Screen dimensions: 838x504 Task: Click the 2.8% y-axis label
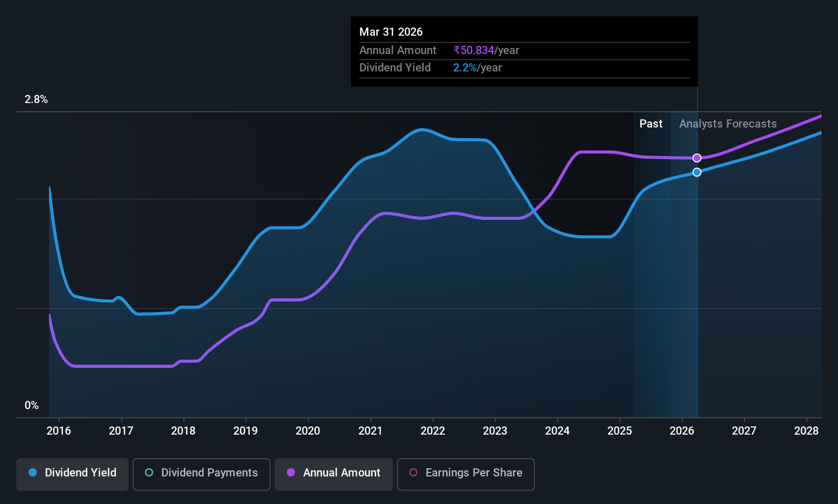(36, 99)
